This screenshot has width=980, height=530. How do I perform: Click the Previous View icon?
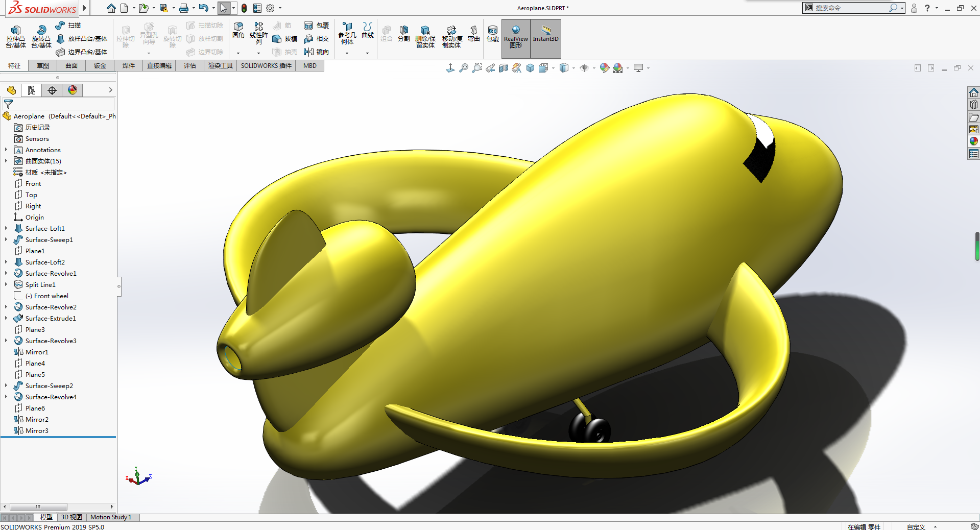tap(490, 68)
